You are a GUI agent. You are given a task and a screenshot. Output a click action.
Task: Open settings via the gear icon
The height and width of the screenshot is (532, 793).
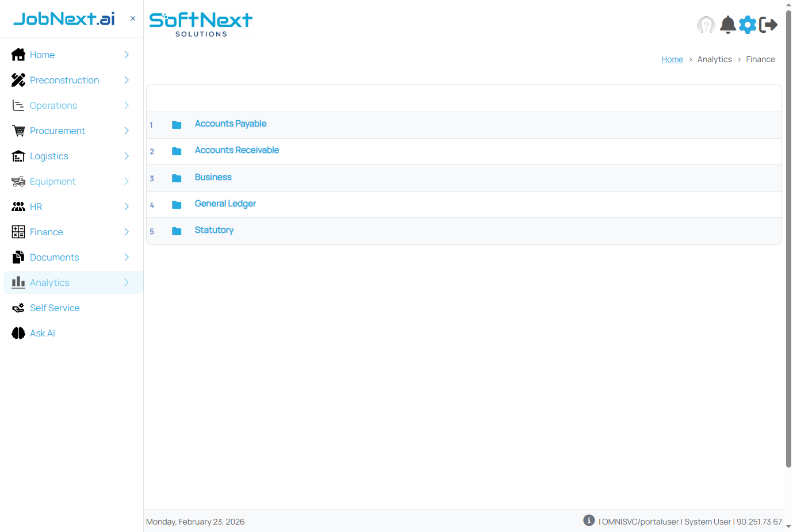coord(748,25)
